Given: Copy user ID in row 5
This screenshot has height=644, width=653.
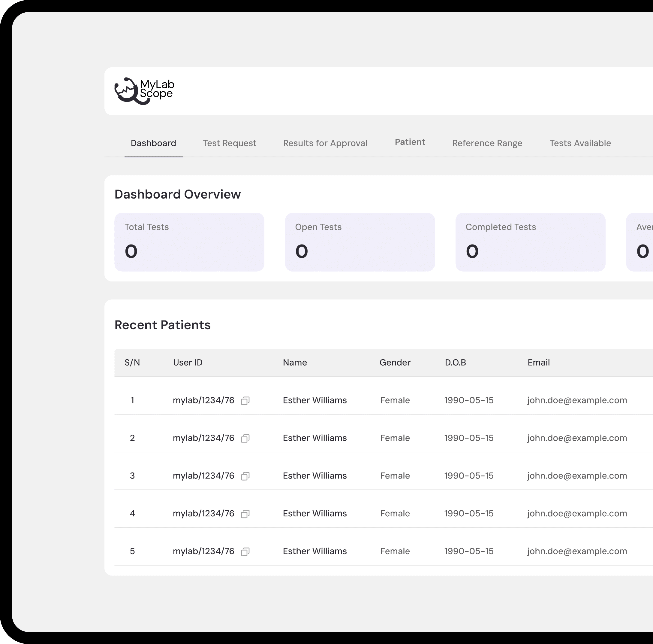Looking at the screenshot, I should tap(245, 552).
